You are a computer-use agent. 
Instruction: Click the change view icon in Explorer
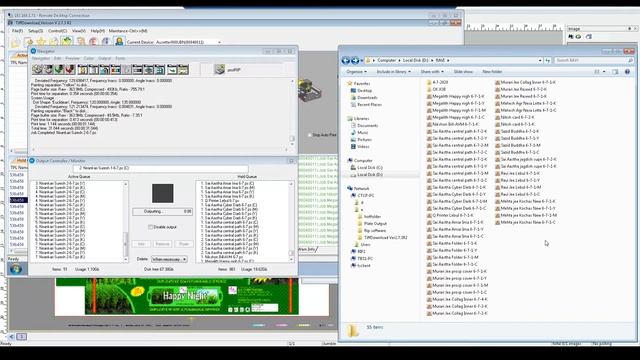pyautogui.click(x=597, y=72)
